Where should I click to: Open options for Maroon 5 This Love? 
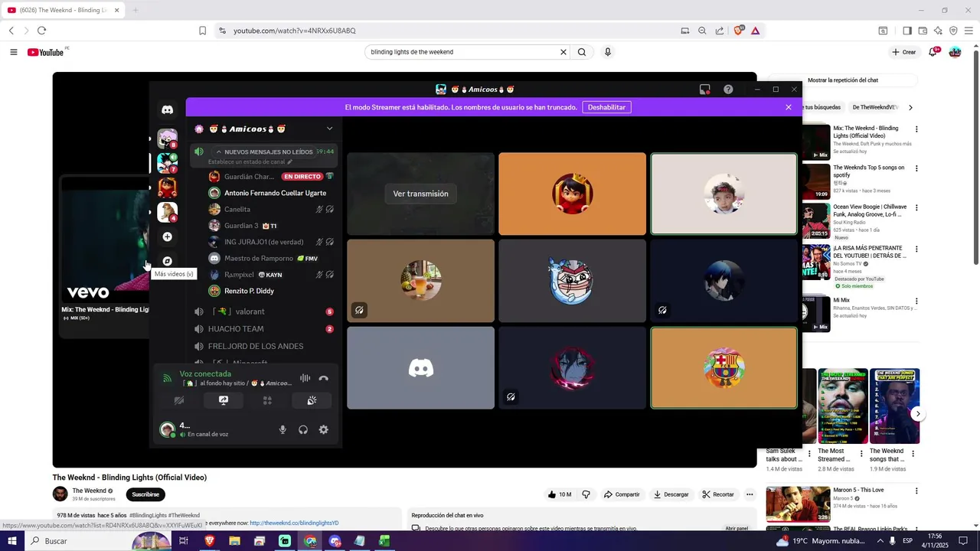pyautogui.click(x=916, y=491)
